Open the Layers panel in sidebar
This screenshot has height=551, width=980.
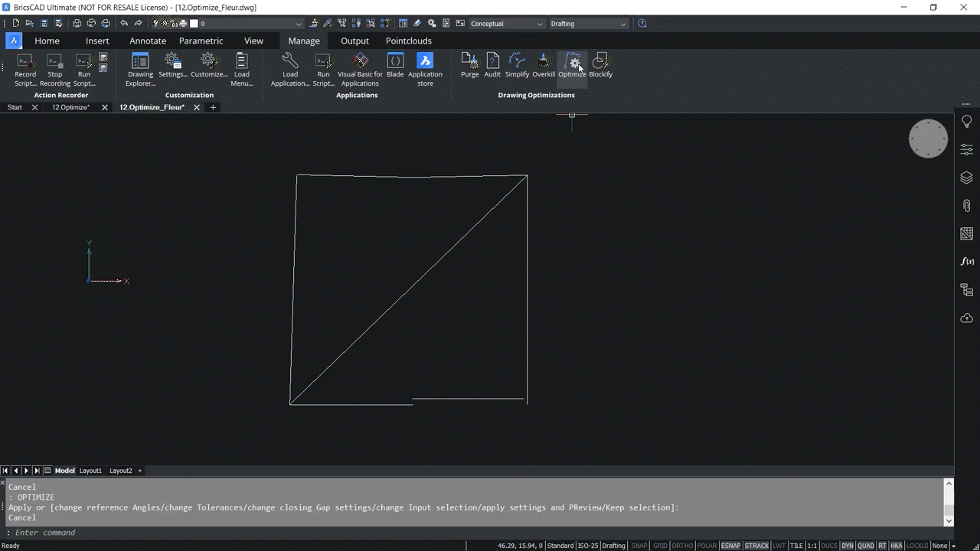pos(967,178)
